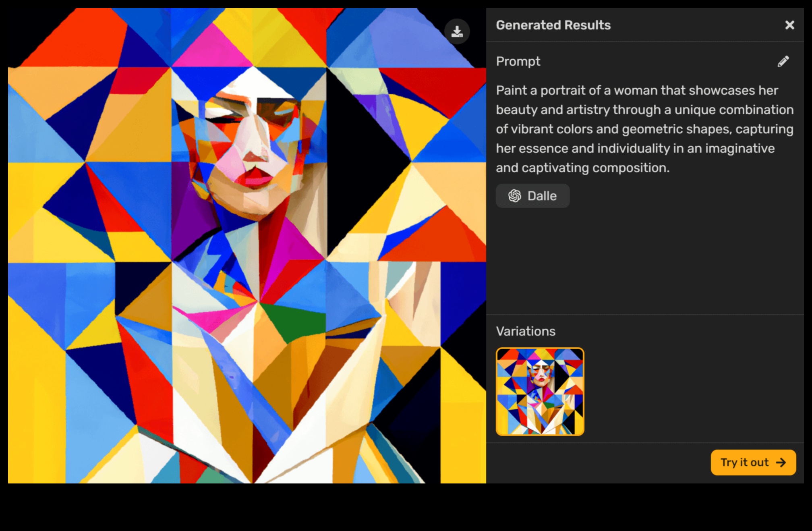
Task: Click the Variations section heading
Action: (526, 331)
